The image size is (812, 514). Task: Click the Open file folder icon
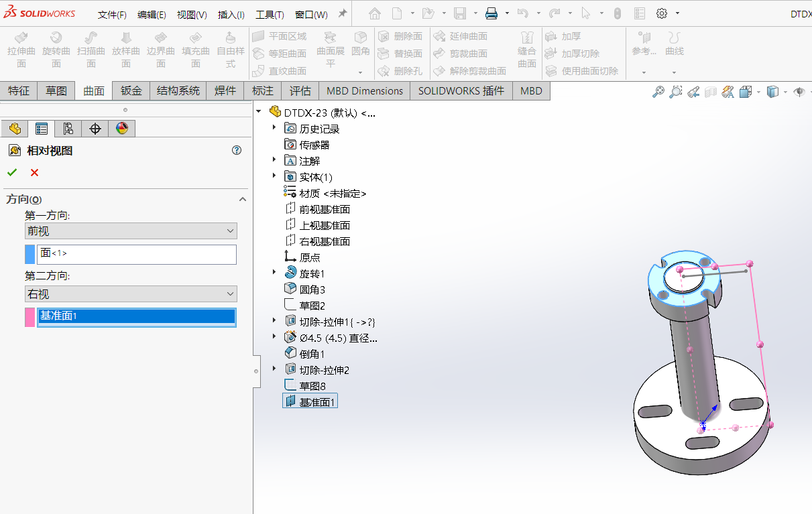[428, 13]
